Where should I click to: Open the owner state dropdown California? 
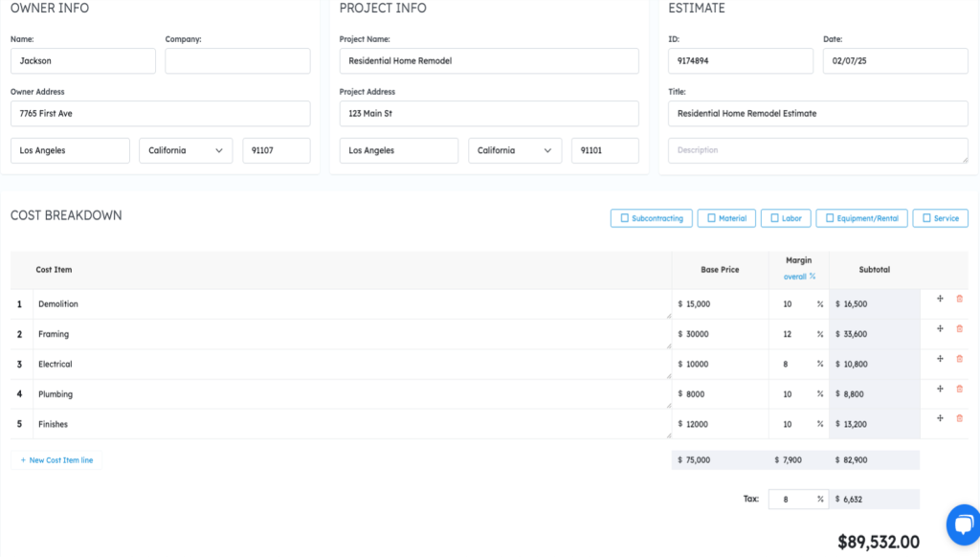point(186,150)
